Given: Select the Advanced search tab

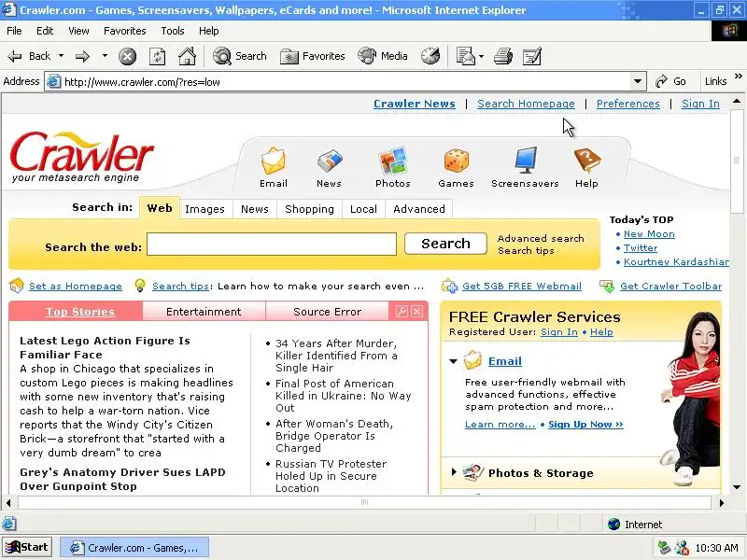Looking at the screenshot, I should (419, 209).
